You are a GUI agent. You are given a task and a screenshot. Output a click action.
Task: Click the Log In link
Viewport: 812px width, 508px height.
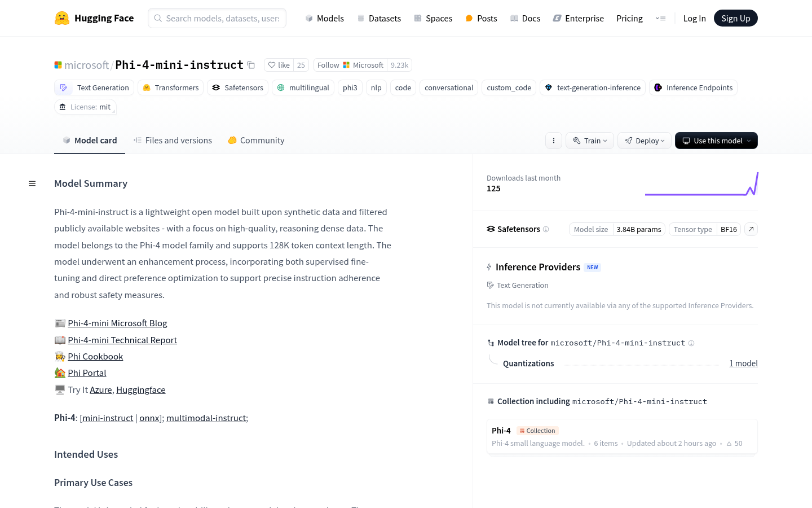click(x=694, y=18)
